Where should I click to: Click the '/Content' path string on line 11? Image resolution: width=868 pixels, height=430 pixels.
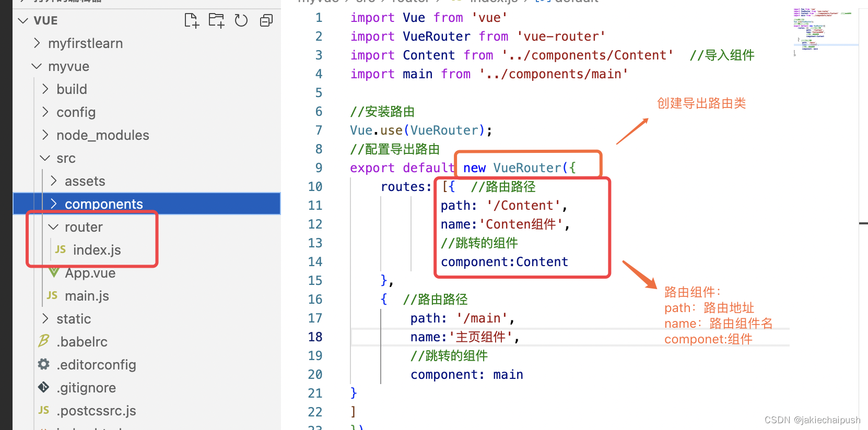523,205
